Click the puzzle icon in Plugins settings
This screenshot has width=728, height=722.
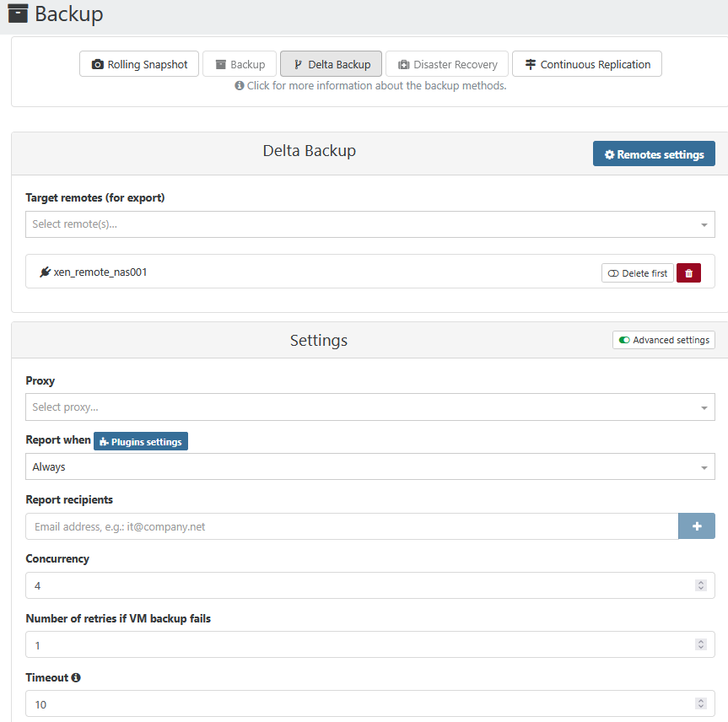click(x=104, y=442)
